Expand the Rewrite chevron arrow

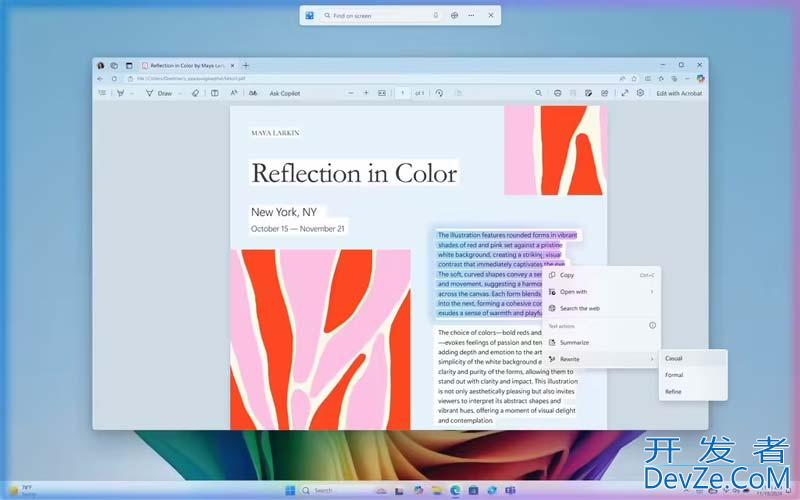tap(652, 359)
